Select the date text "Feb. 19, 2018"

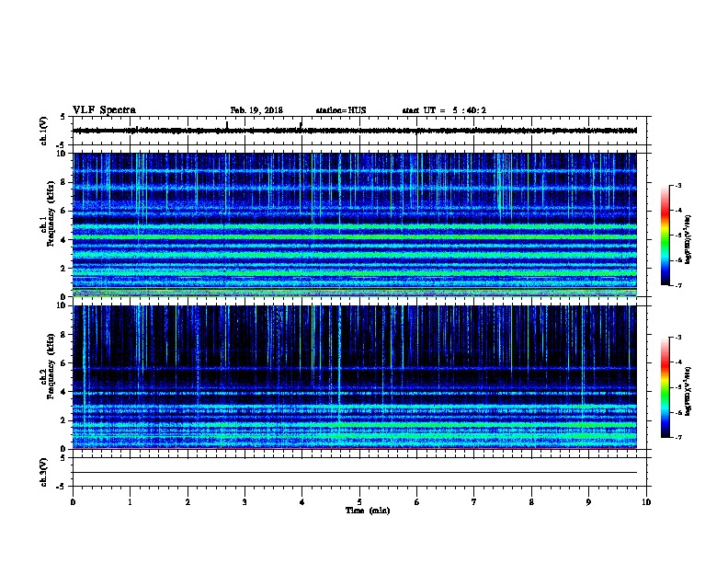click(x=256, y=110)
